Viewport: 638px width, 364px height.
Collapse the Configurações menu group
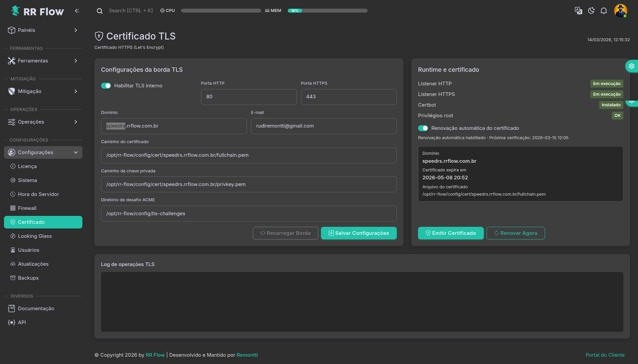(43, 152)
